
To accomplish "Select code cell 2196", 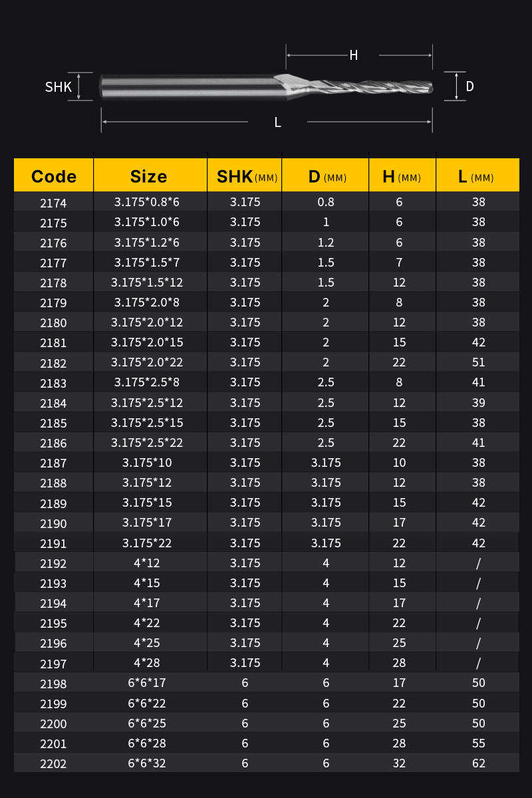I will point(53,643).
